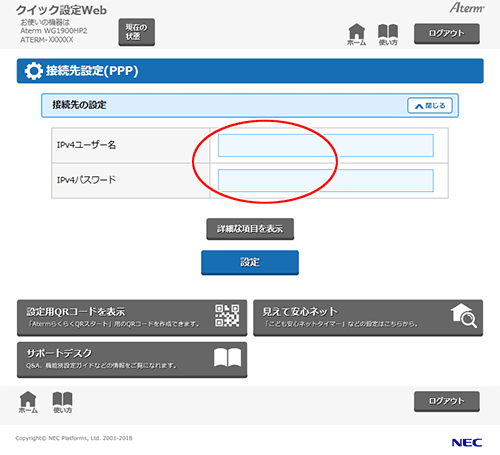The height and width of the screenshot is (455, 500).
Task: Click the IPv4ユーザー名 label
Action: 86,145
